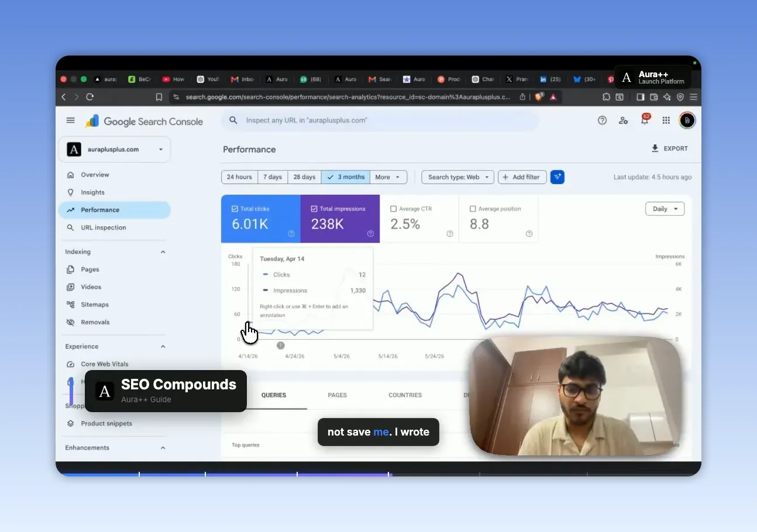Screen dimensions: 757x532
Task: Collapse the Indexing section
Action: pyautogui.click(x=163, y=252)
